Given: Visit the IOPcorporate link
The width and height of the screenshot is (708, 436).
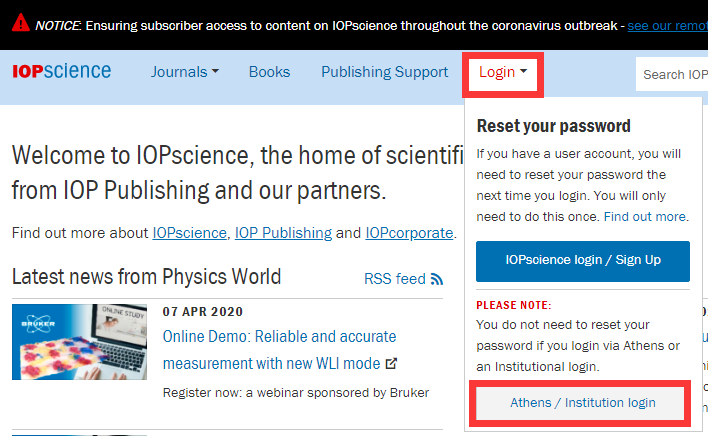Looking at the screenshot, I should (409, 233).
